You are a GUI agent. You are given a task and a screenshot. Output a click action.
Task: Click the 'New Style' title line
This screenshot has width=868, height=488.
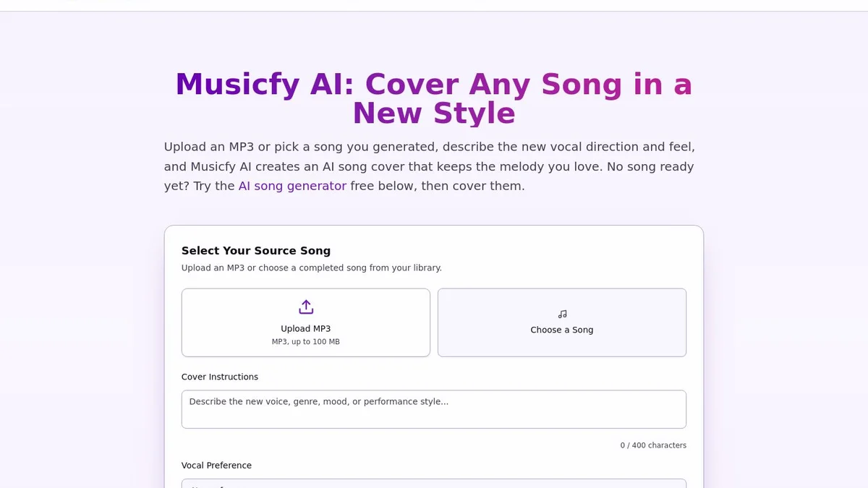tap(434, 114)
